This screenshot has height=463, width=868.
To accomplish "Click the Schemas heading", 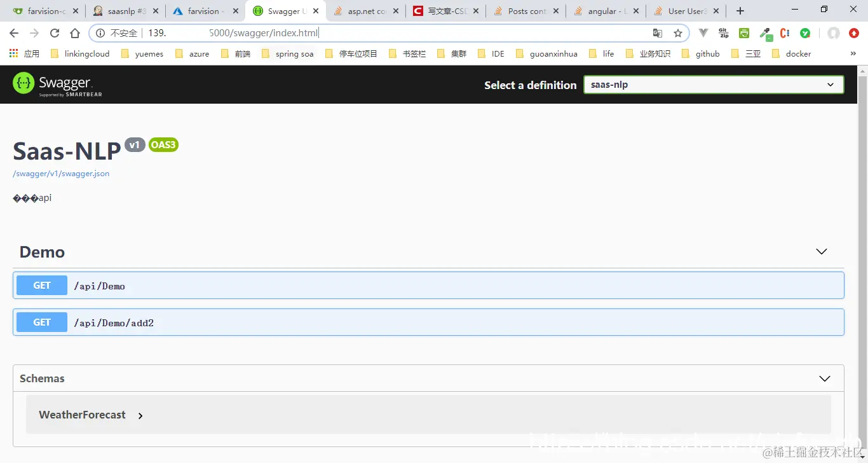I will pyautogui.click(x=42, y=378).
